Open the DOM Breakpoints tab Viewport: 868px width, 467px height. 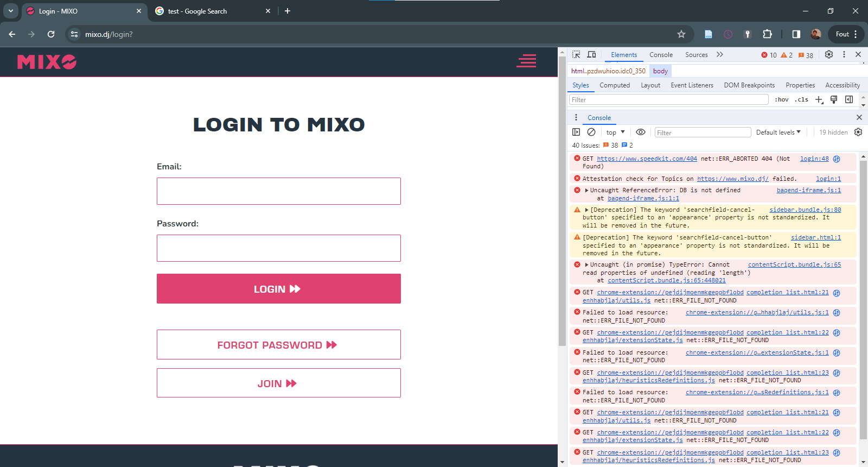[749, 85]
